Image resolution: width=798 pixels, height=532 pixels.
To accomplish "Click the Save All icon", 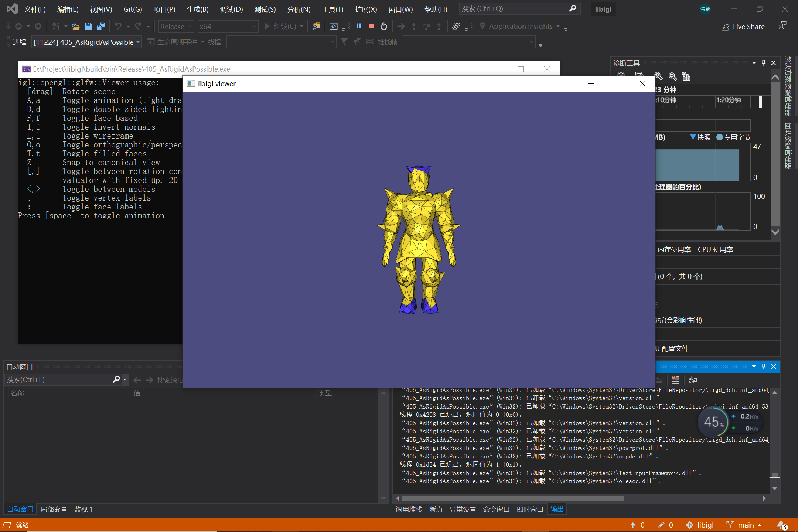I will point(100,26).
